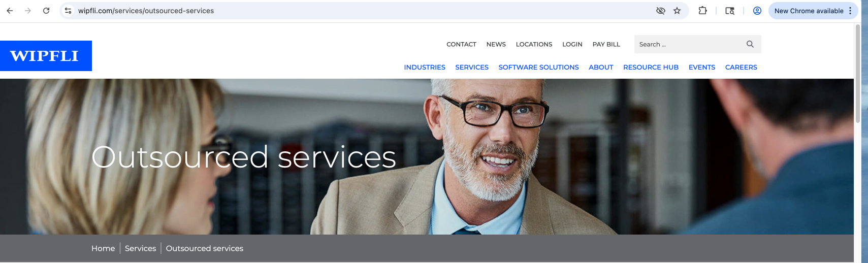
Task: Reload the current page
Action: click(46, 11)
